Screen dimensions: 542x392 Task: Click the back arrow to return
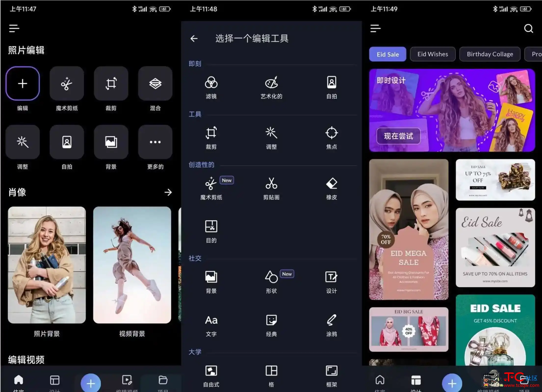[x=194, y=39]
